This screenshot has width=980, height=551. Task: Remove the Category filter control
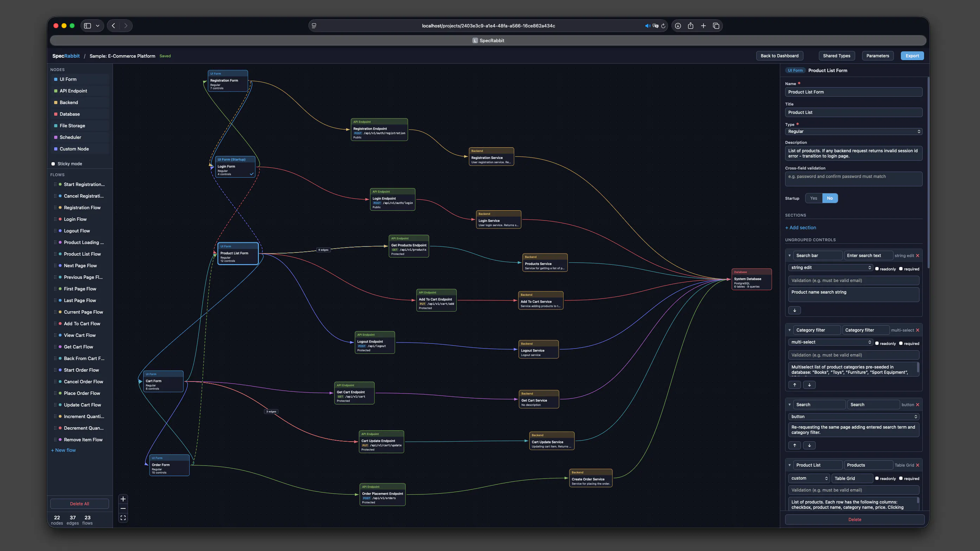(x=918, y=330)
